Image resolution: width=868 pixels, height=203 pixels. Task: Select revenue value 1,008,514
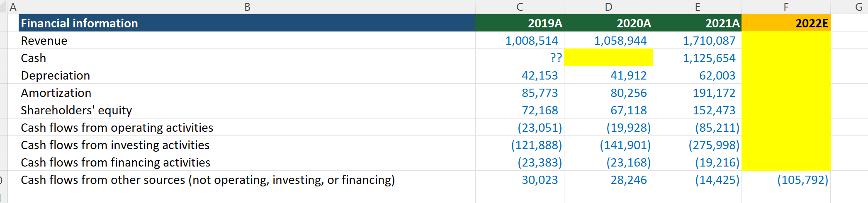click(520, 41)
